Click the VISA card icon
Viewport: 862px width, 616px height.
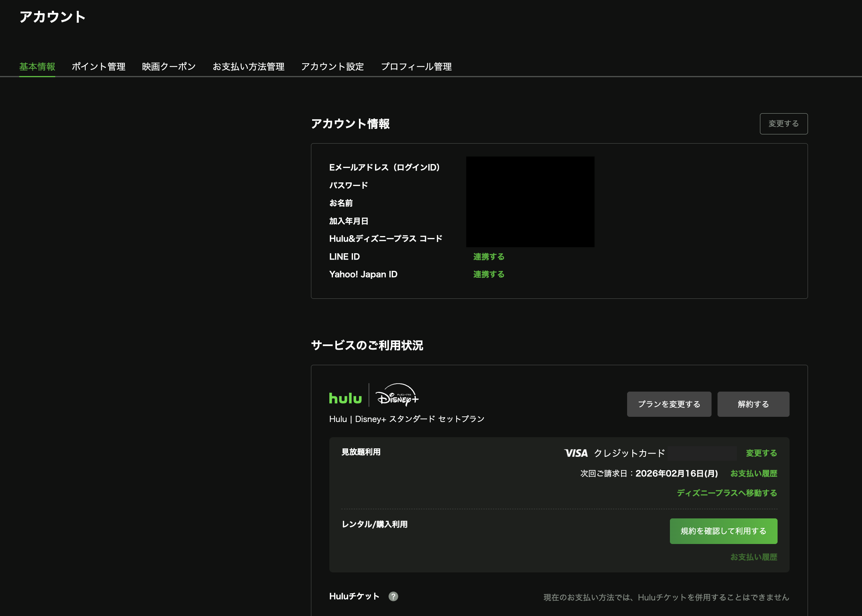point(575,453)
